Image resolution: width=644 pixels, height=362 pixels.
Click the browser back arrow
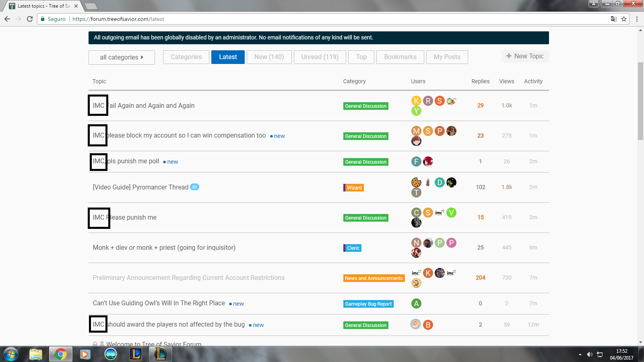pyautogui.click(x=7, y=19)
